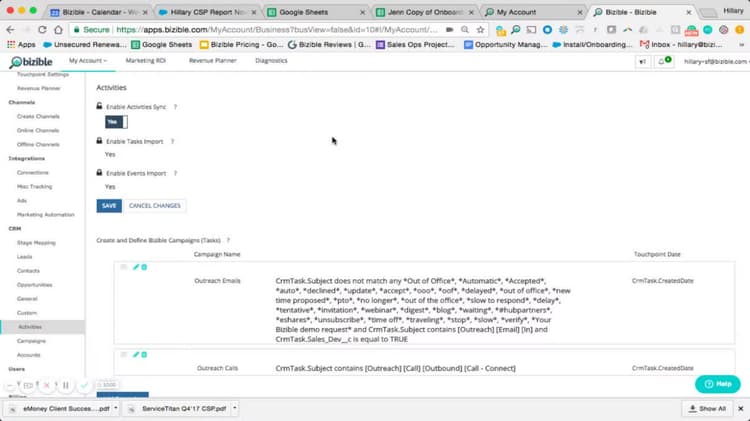Close the downloads bar
This screenshot has height=421, width=750.
[740, 409]
